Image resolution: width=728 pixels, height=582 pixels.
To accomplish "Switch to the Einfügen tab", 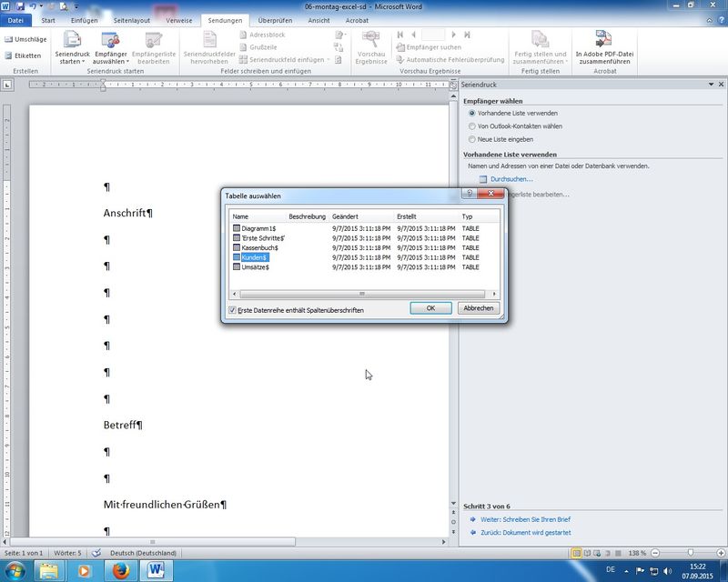I will [x=84, y=20].
